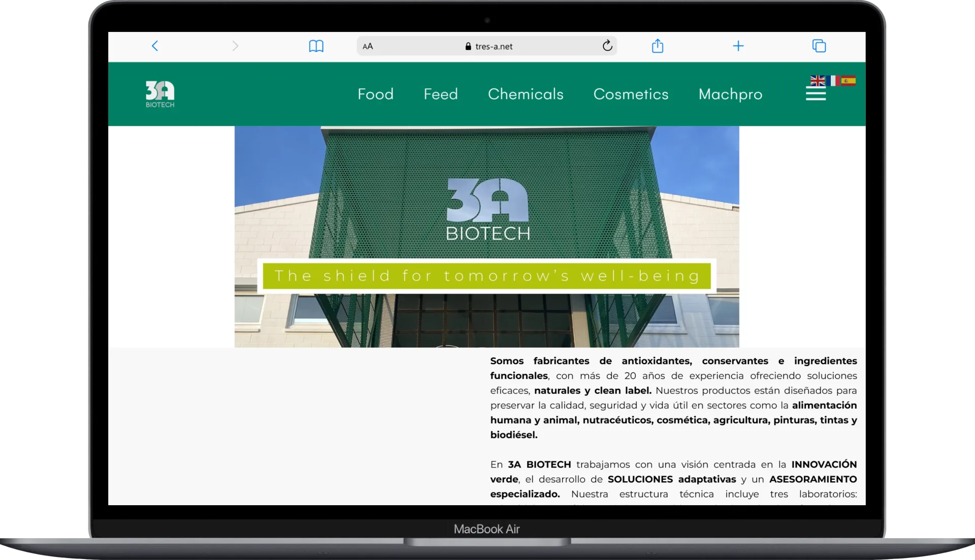
Task: Go to the Cosmetics section
Action: coord(630,94)
